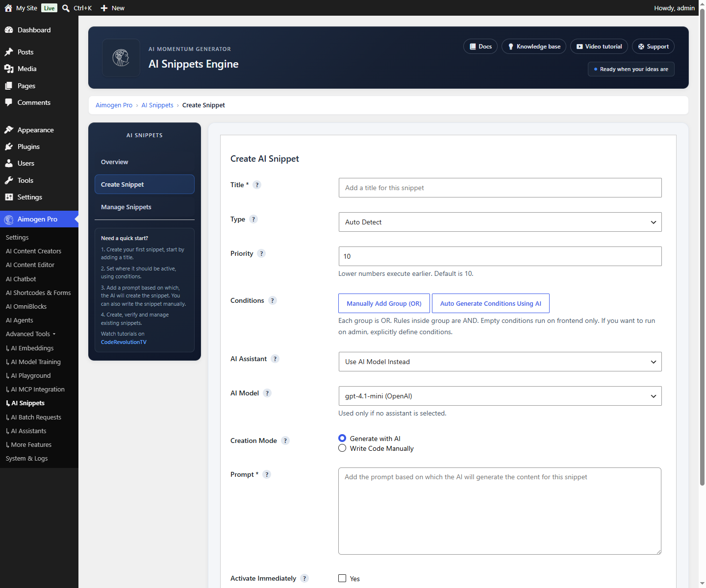
Task: Select the Generate with AI radio option
Action: point(342,438)
